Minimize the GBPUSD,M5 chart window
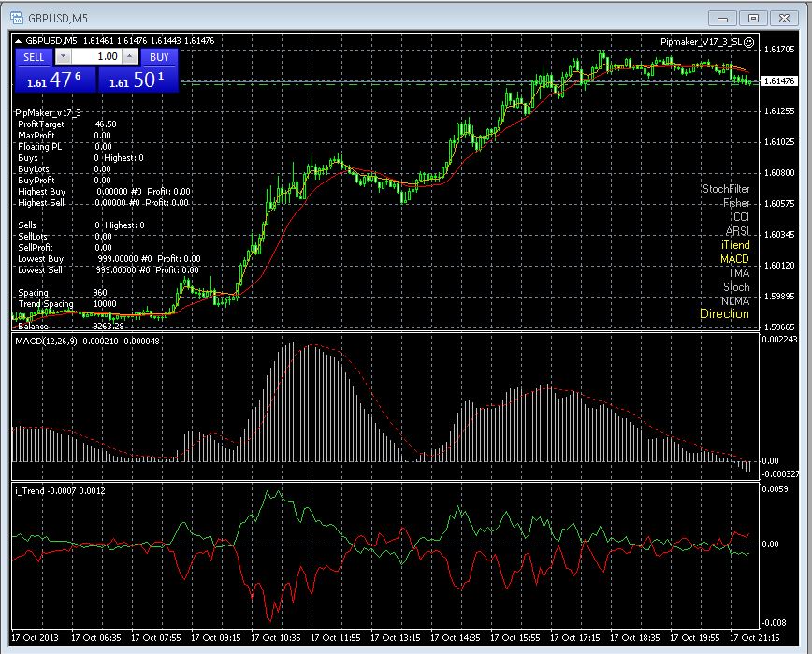Image resolution: width=812 pixels, height=654 pixels. click(722, 18)
